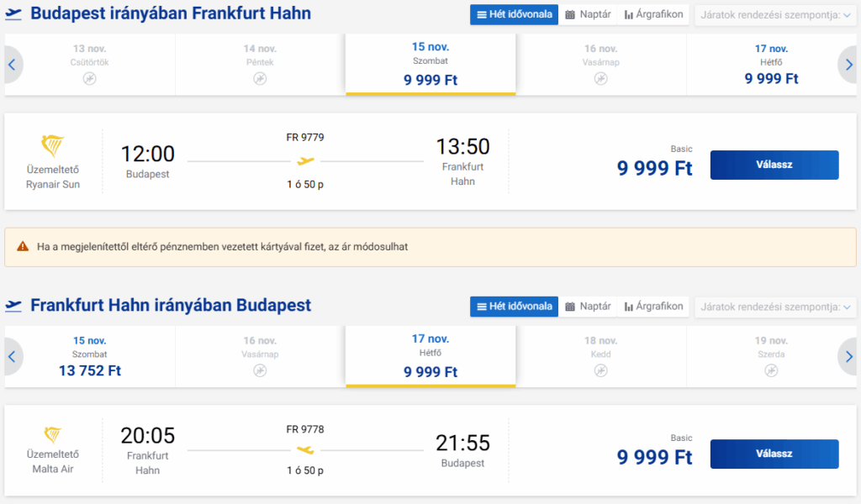This screenshot has width=861, height=504.
Task: Switch return view to Árgrafikon
Action: coord(654,307)
